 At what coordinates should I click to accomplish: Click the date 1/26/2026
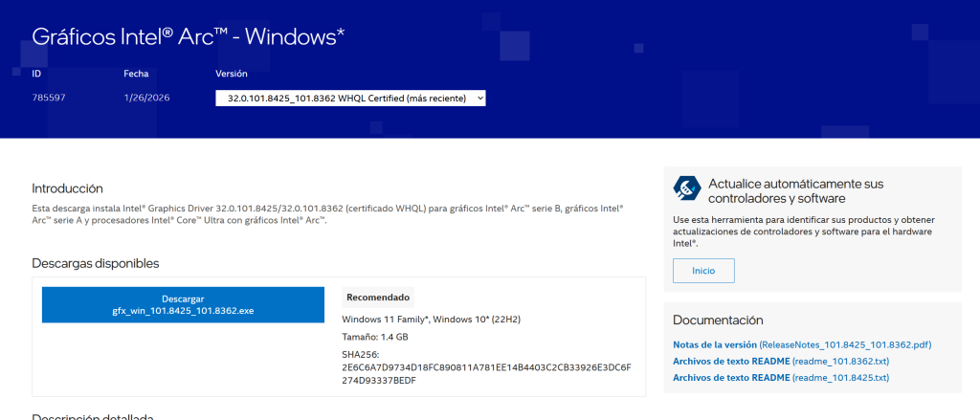click(146, 99)
